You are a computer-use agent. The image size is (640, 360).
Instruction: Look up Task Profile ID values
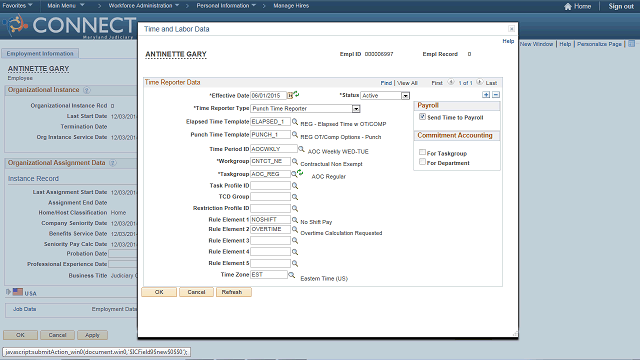pyautogui.click(x=295, y=186)
